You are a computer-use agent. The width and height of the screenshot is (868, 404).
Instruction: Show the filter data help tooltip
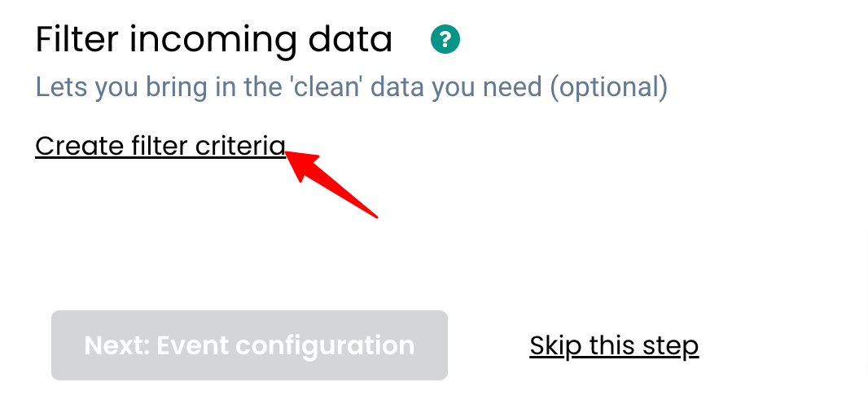point(446,39)
